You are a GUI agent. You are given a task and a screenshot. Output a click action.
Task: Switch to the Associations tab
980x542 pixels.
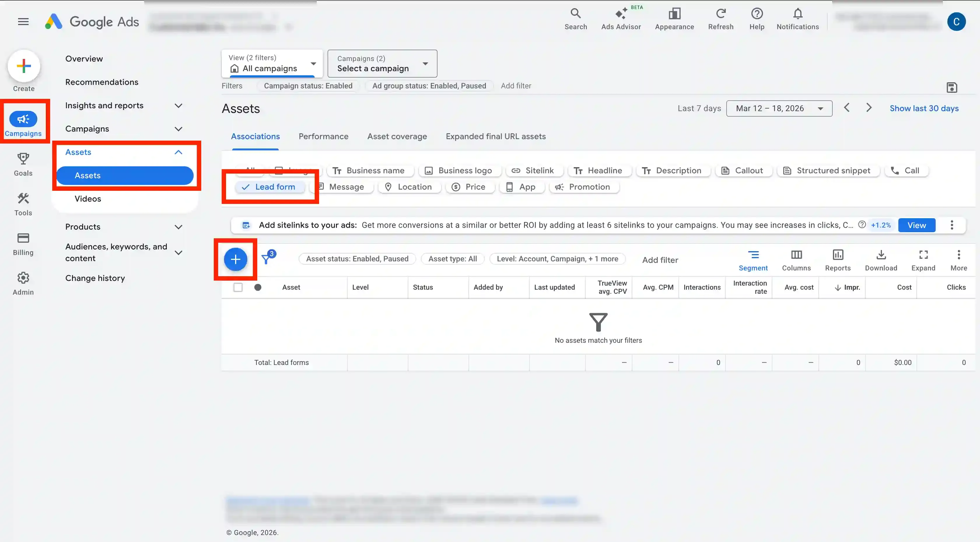(255, 136)
